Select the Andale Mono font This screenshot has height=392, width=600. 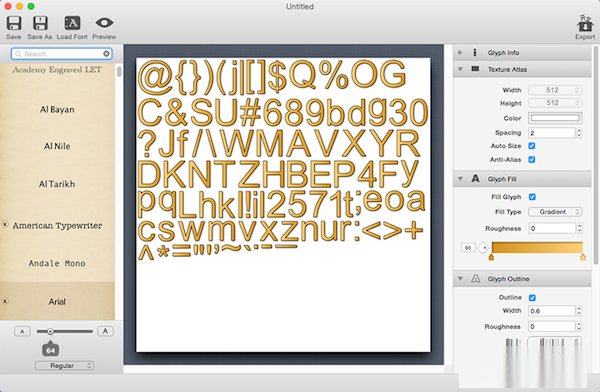coord(57,263)
